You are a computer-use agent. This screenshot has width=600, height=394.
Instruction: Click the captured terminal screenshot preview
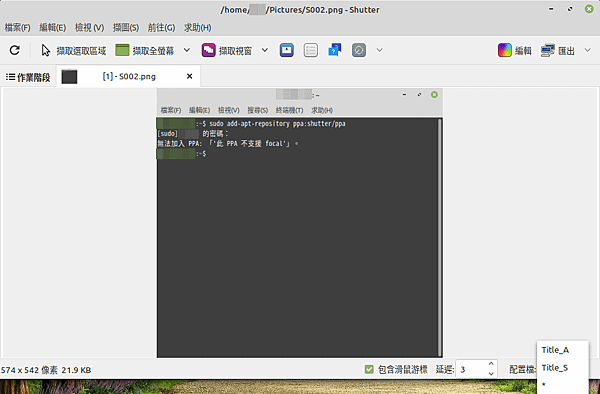pyautogui.click(x=300, y=223)
